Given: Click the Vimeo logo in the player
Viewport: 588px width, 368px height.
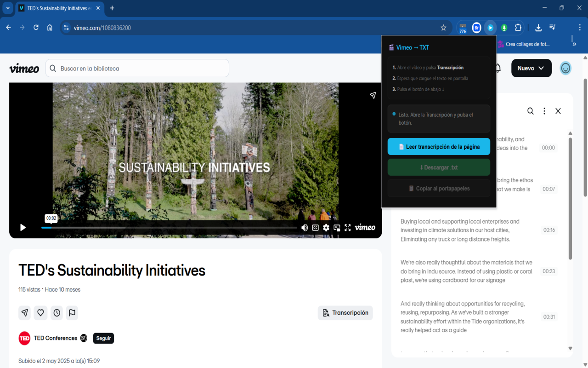Looking at the screenshot, I should click(x=365, y=227).
